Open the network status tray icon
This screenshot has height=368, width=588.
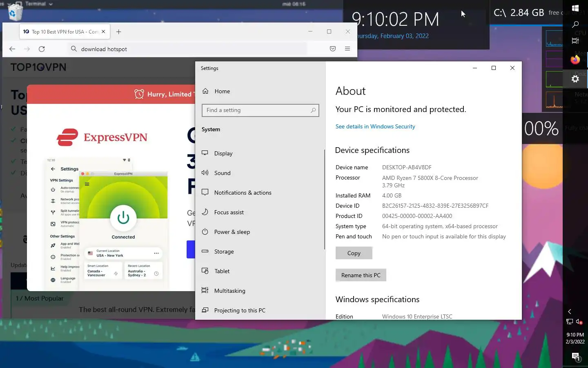[570, 322]
